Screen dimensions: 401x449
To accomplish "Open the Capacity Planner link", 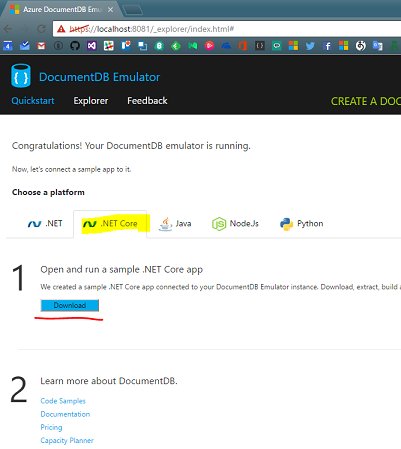I will [x=67, y=441].
